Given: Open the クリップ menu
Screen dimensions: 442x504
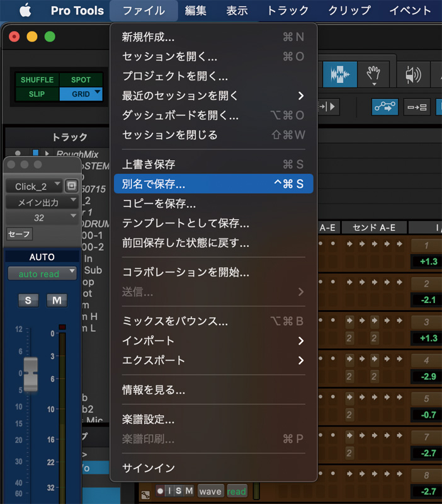Looking at the screenshot, I should [349, 11].
